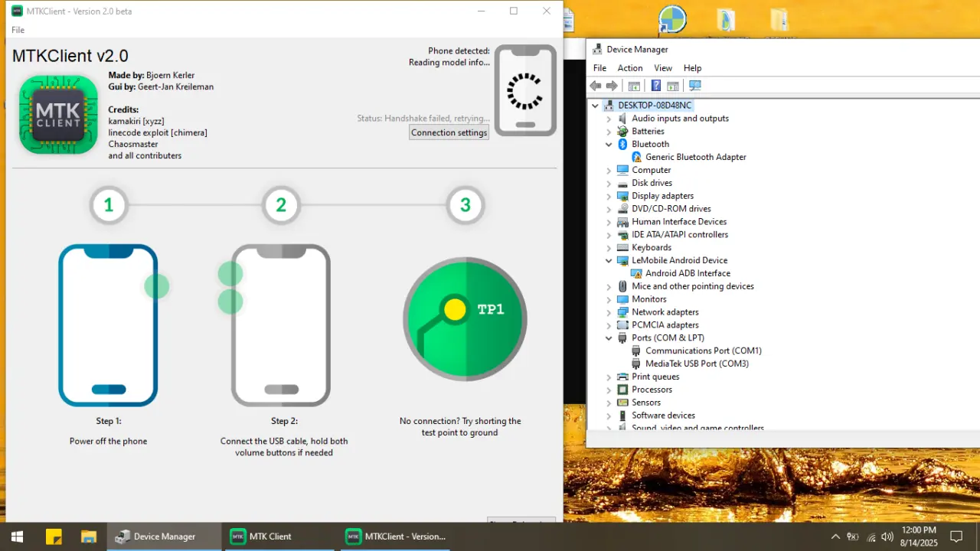Click the Step 1 phone illustration
This screenshot has width=980, height=551.
tap(108, 325)
